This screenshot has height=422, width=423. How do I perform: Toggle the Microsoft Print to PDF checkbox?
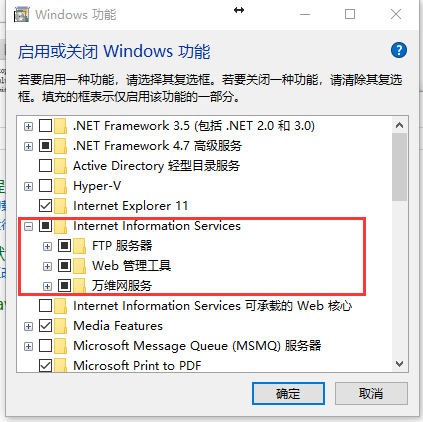[x=45, y=365]
